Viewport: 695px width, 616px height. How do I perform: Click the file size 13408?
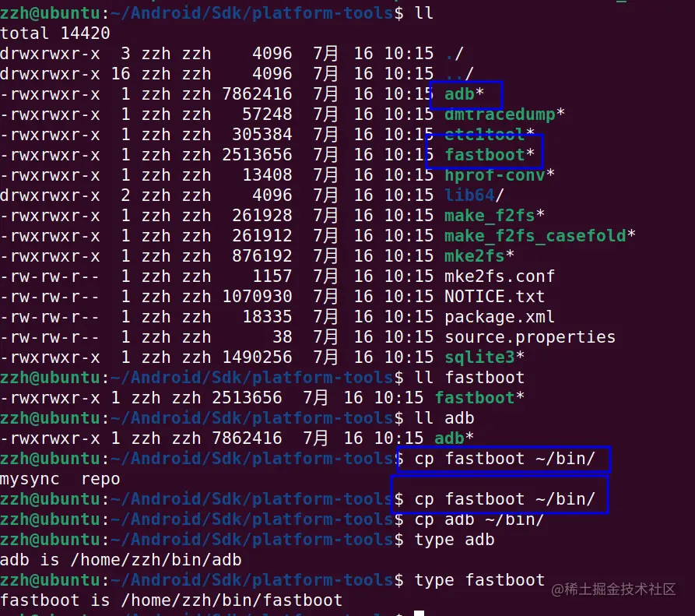coord(267,175)
